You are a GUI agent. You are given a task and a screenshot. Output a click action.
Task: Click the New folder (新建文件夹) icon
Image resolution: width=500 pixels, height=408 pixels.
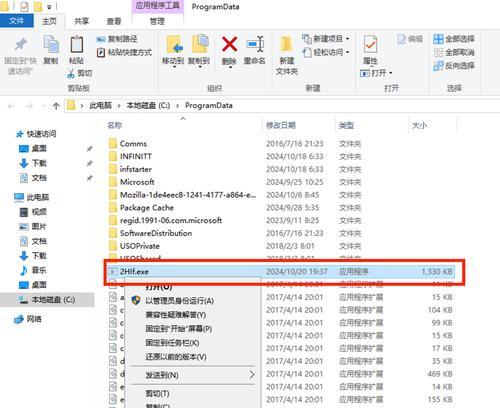coord(286,45)
